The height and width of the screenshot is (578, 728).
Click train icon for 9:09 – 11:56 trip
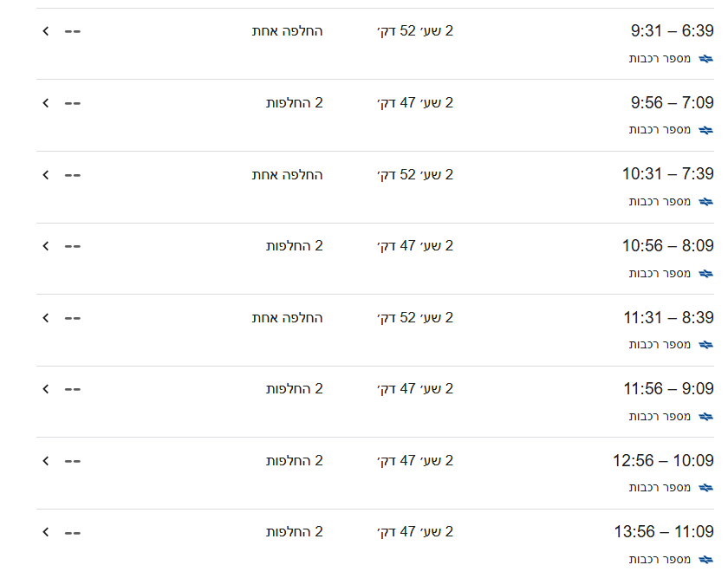click(706, 417)
